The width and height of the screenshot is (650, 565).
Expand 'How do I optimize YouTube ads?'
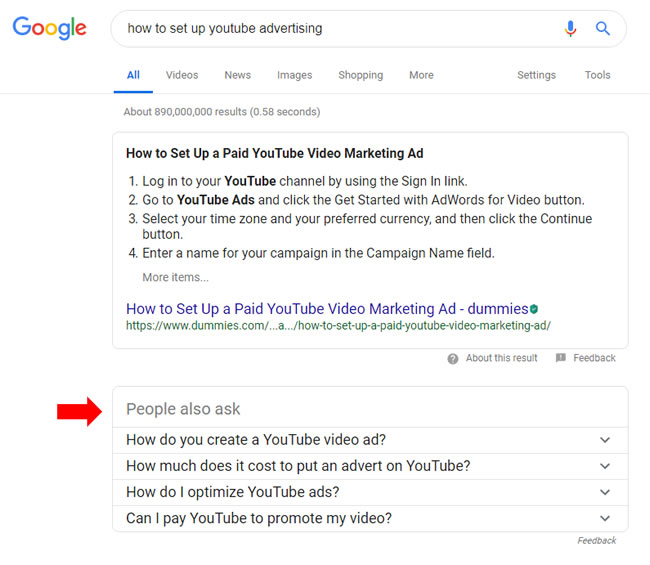tap(370, 492)
